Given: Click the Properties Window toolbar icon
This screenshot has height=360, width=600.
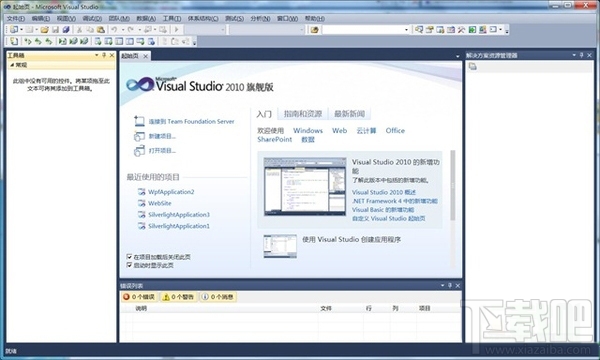Looking at the screenshot, I should click(430, 29).
